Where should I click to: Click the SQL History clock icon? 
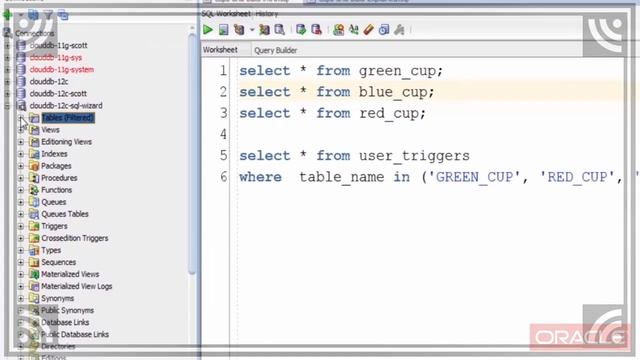click(x=384, y=29)
